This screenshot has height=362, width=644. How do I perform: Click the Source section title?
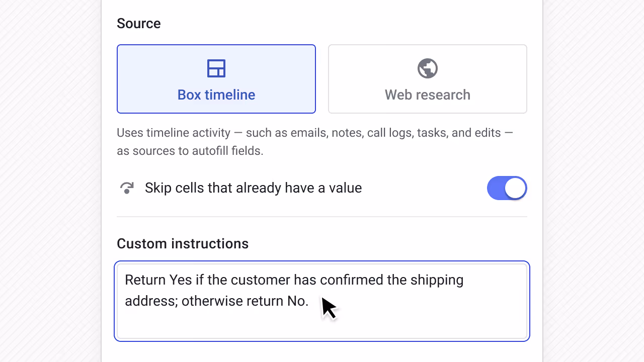(x=138, y=23)
